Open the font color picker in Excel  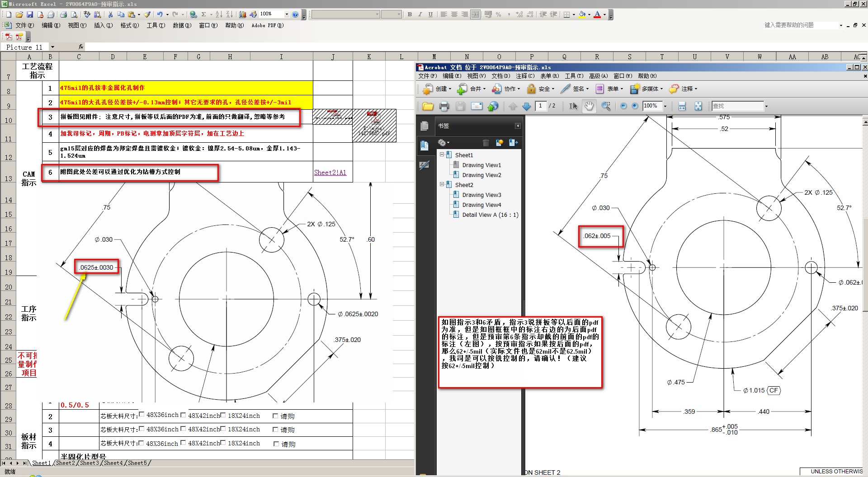point(604,14)
